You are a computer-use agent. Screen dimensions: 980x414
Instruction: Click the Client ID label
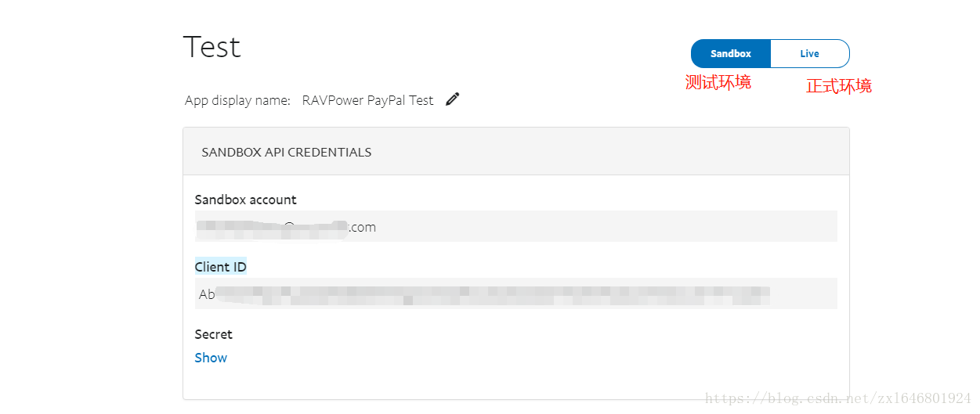[x=220, y=267]
